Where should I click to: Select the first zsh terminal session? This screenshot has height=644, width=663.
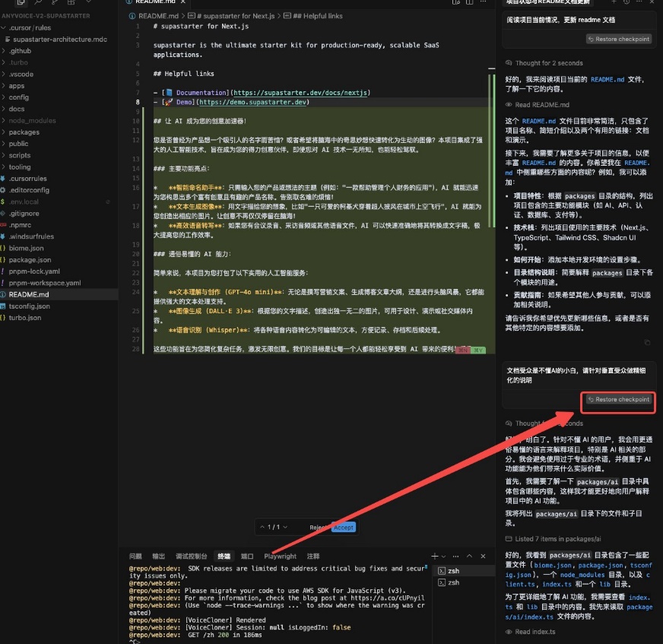click(453, 571)
